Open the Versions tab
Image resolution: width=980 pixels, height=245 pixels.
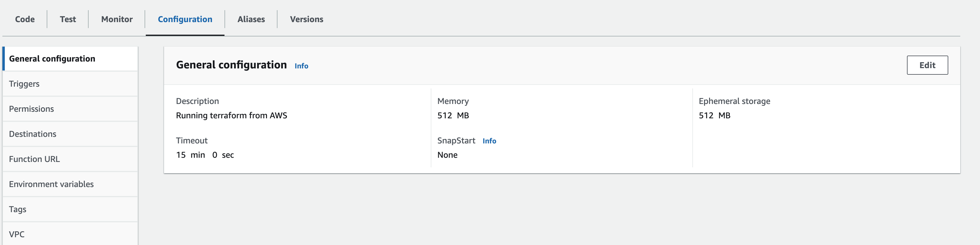click(x=307, y=19)
